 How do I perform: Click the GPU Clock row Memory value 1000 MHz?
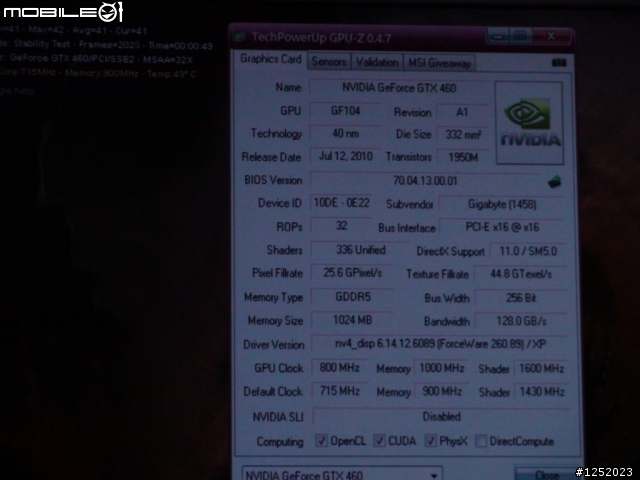[x=442, y=368]
